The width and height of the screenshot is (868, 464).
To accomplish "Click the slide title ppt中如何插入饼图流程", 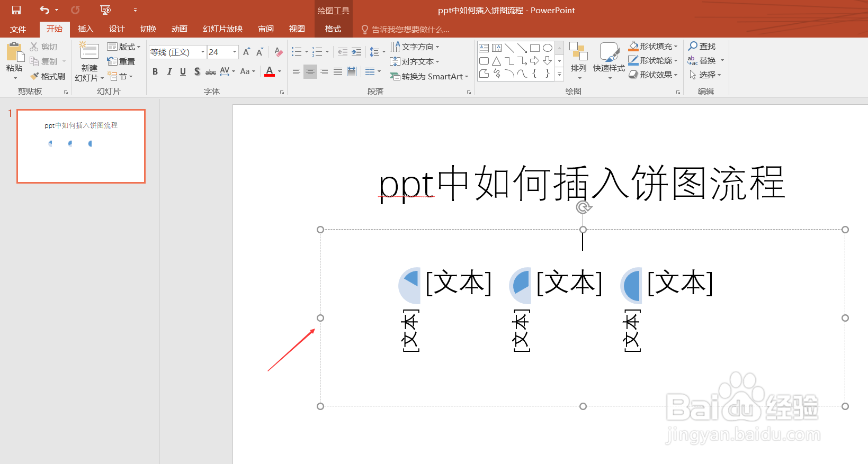I will coord(582,183).
